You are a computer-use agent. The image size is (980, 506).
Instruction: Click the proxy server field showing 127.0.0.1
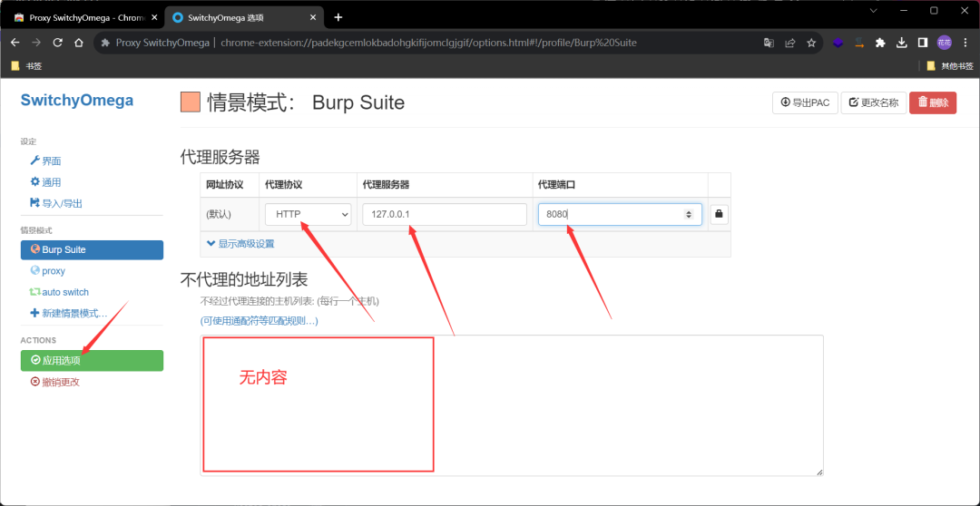tap(444, 215)
